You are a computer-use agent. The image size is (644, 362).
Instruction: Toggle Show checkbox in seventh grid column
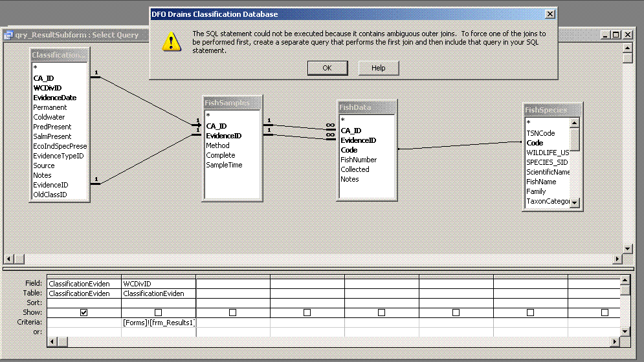[530, 312]
